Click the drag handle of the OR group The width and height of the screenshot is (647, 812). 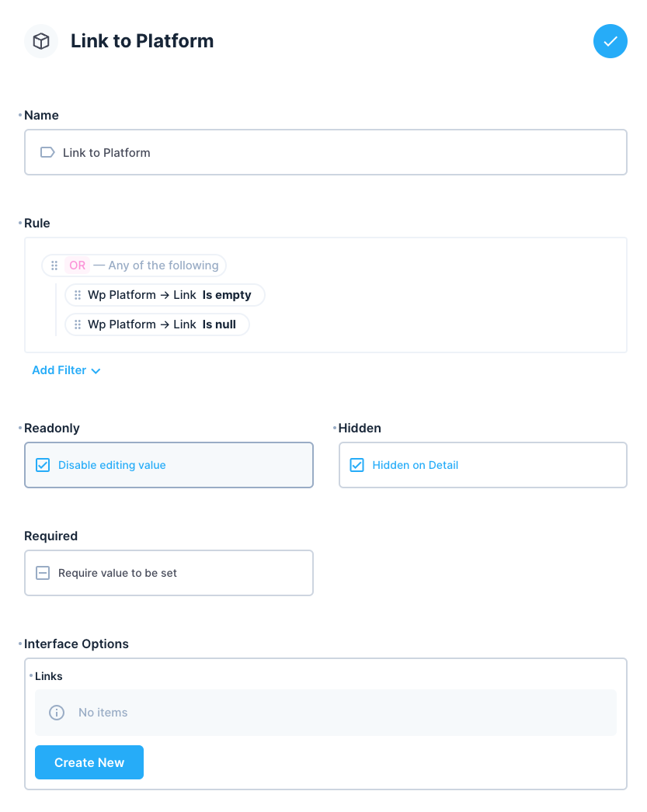[x=53, y=265]
